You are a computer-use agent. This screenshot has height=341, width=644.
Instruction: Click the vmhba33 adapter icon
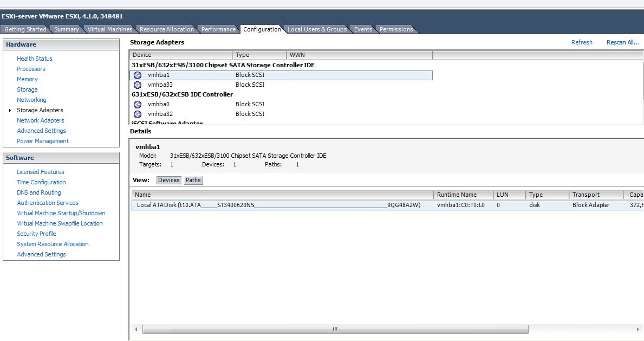138,85
